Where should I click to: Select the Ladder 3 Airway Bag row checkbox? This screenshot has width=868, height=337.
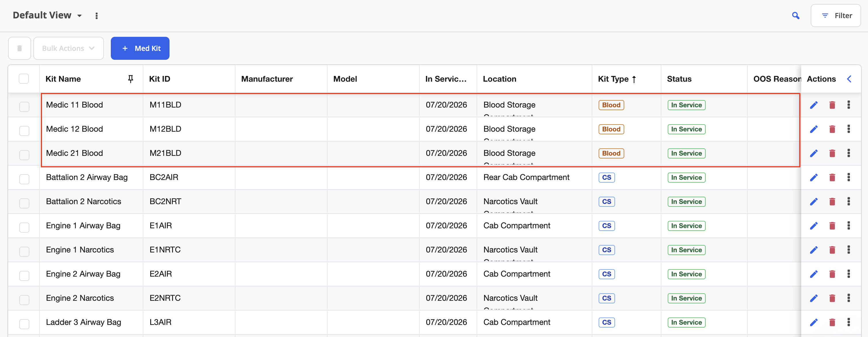tap(24, 324)
